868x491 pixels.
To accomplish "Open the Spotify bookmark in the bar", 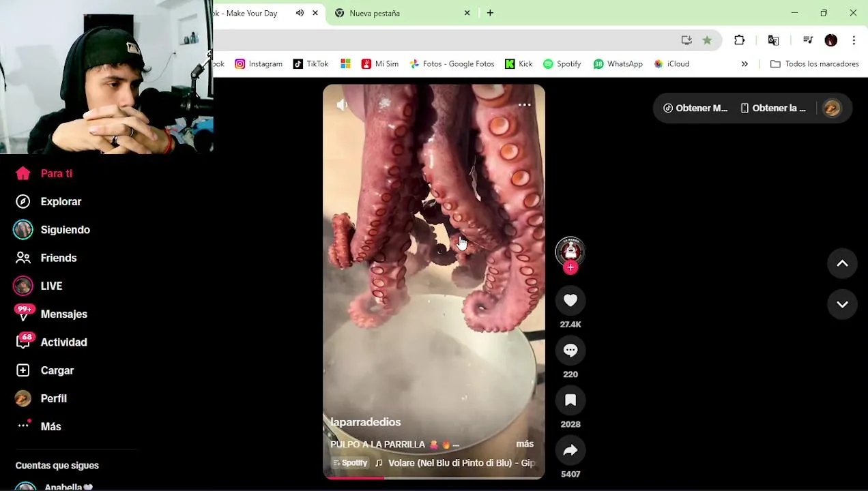I will click(562, 63).
